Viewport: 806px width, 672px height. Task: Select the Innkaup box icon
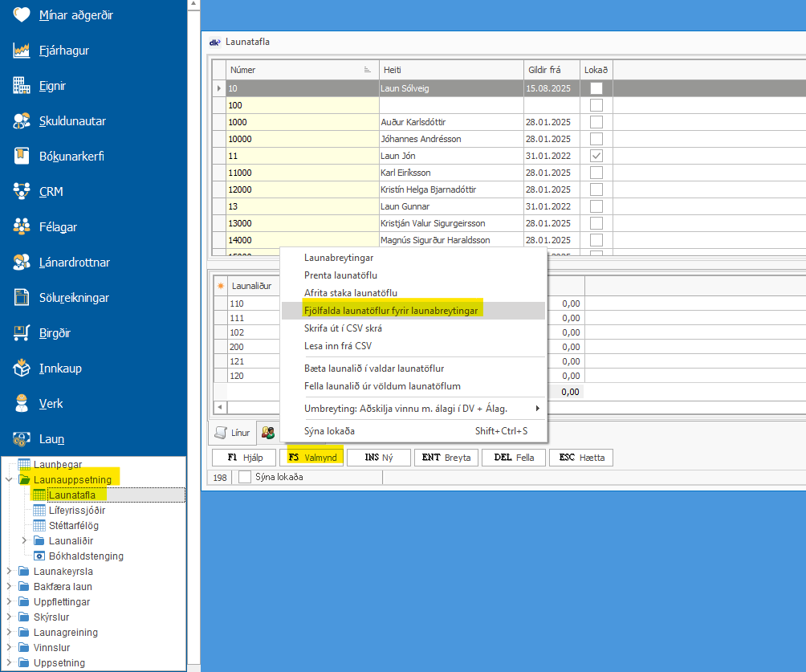point(22,369)
